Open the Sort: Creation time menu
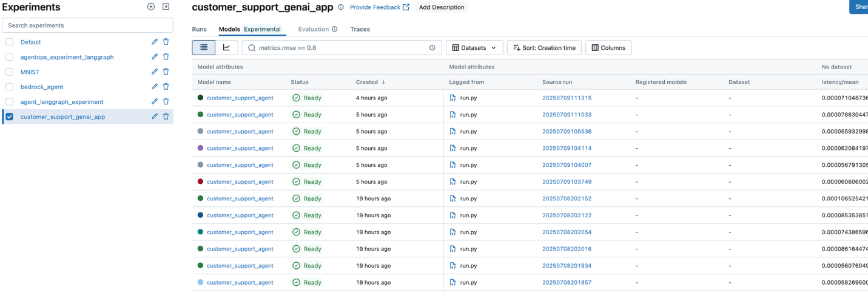Viewport: 868px width, 298px height. coord(544,48)
